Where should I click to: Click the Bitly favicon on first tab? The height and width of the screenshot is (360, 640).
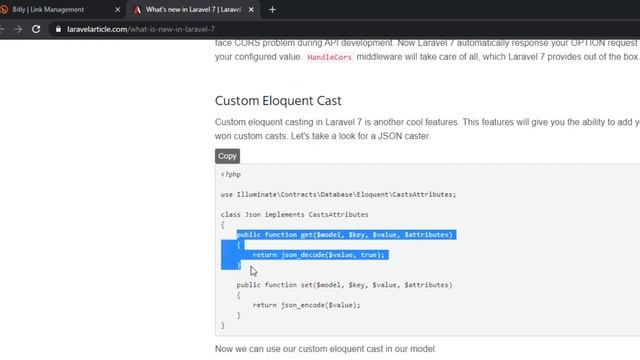[x=4, y=9]
